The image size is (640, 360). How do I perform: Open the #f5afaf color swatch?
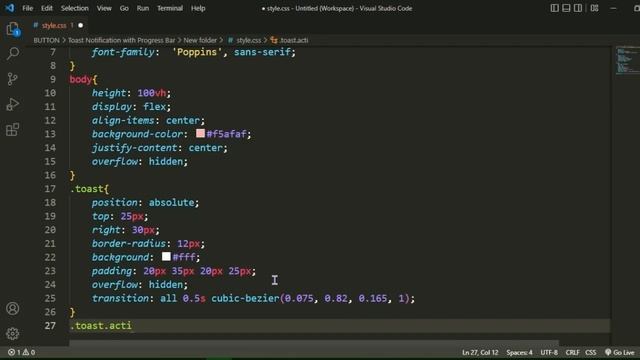click(200, 133)
